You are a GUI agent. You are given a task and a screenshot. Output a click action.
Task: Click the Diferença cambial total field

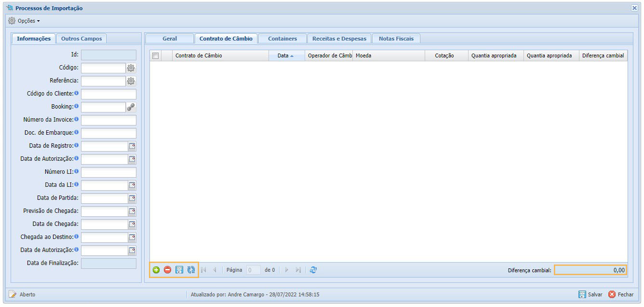coord(590,270)
